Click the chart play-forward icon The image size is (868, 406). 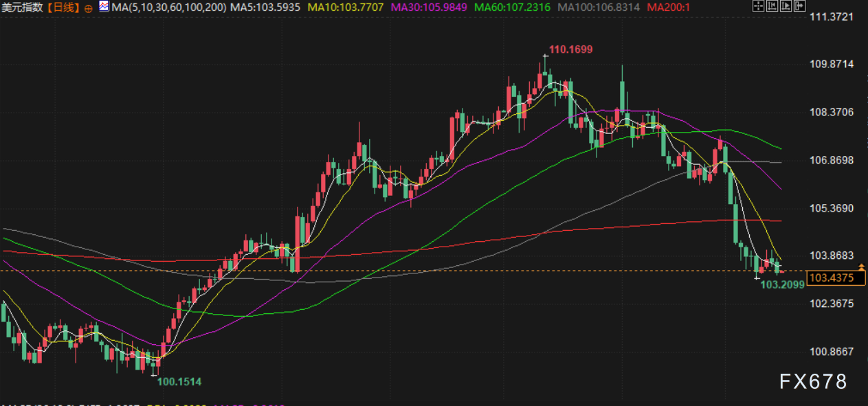coord(786,5)
